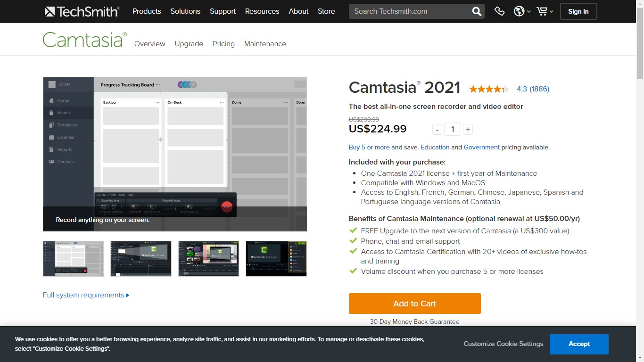Click "Record anything on your screen." caption

click(x=102, y=220)
